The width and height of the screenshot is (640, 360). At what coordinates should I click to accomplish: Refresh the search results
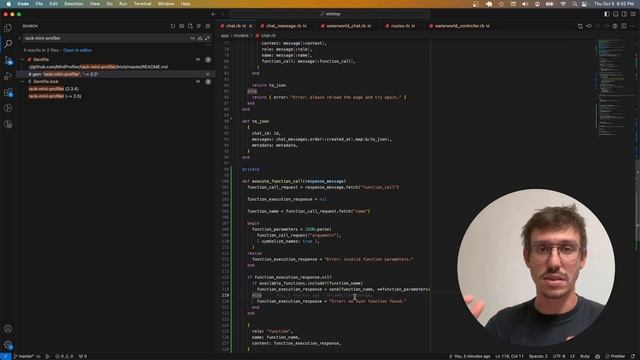click(x=173, y=26)
